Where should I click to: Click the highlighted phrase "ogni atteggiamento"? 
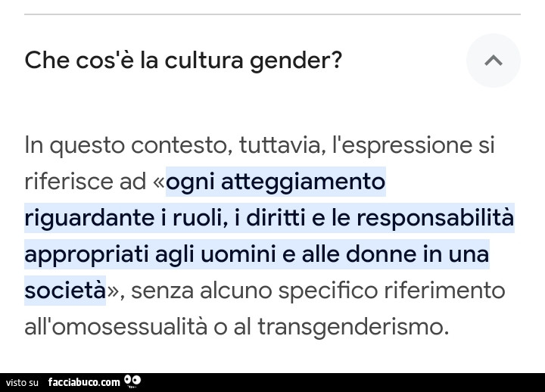(276, 182)
